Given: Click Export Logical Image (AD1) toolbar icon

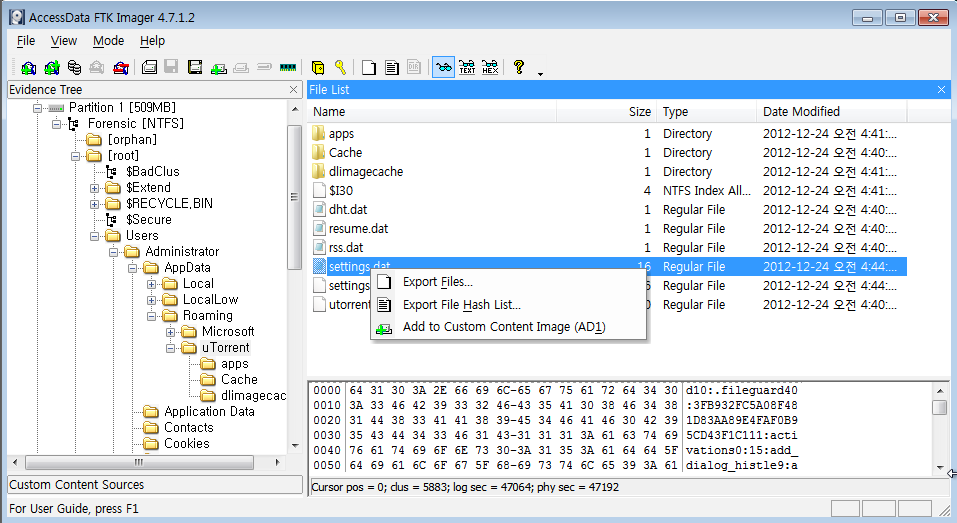Looking at the screenshot, I should coord(195,67).
